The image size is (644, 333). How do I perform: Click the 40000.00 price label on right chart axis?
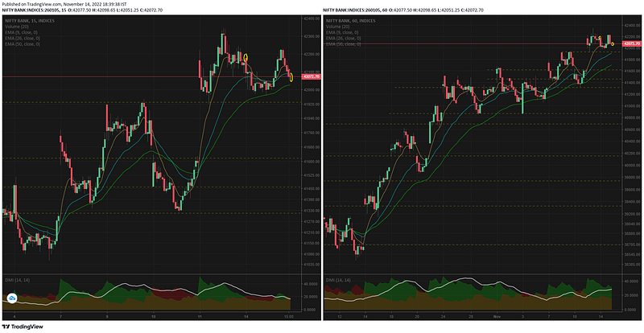point(632,166)
